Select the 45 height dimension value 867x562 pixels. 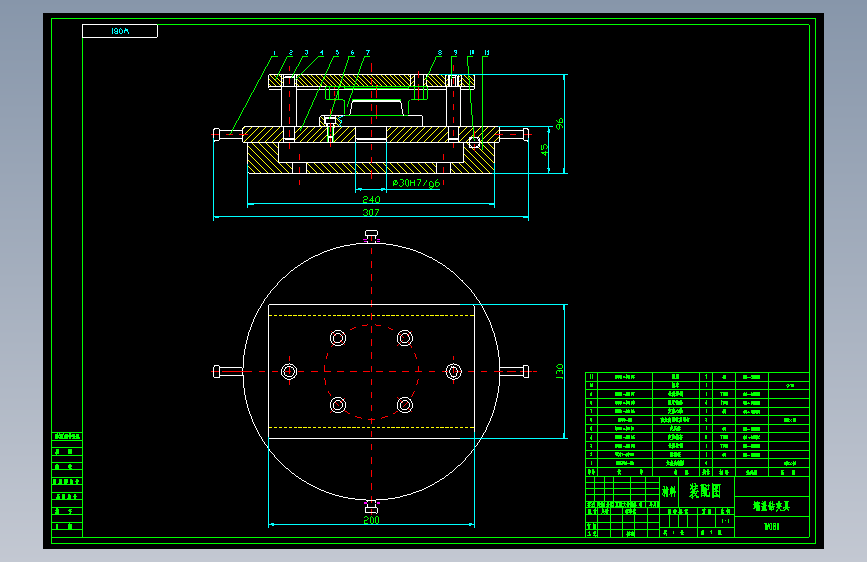[545, 150]
